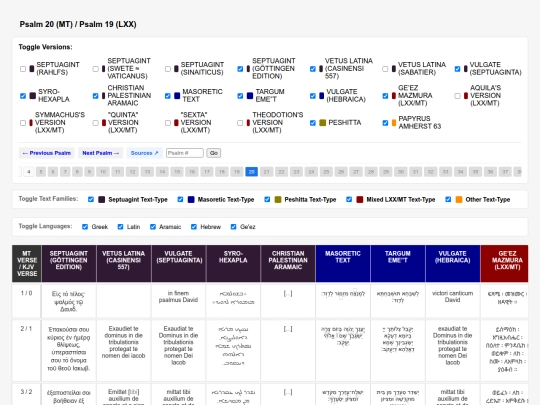Viewport: 540px width, 405px height.
Task: Toggle the Greek language checkbox
Action: [x=85, y=227]
